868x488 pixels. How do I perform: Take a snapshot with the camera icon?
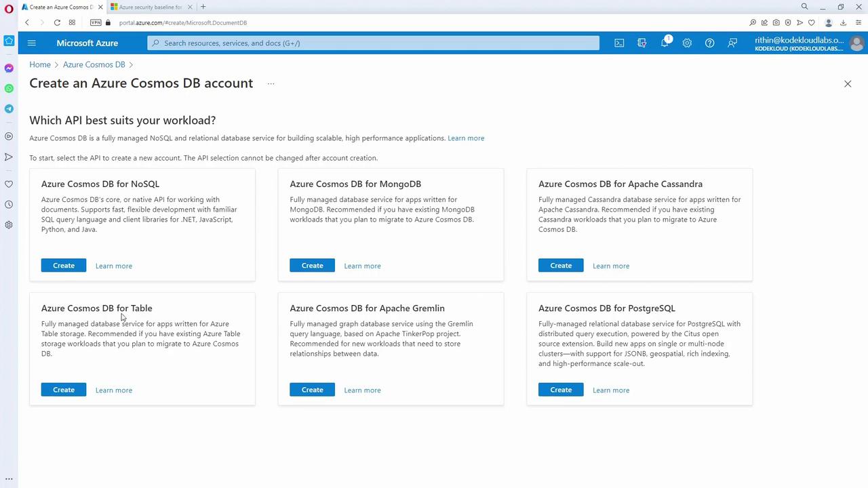coord(776,22)
